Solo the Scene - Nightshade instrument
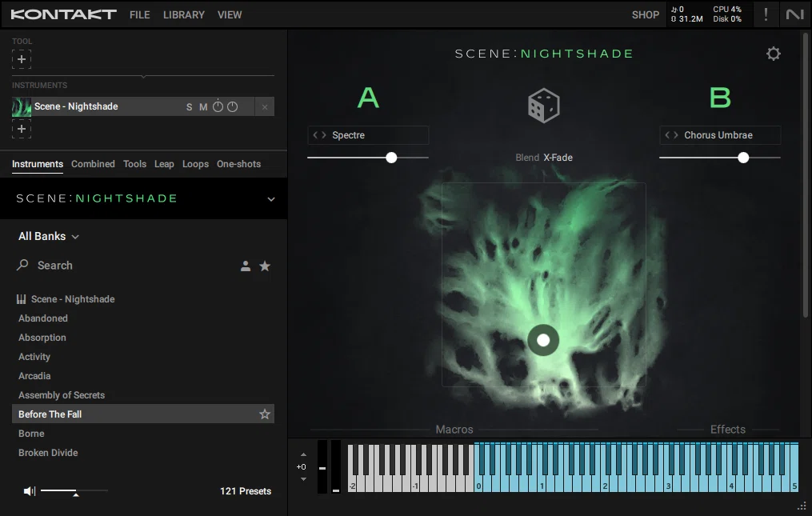Viewport: 812px width, 516px height. (x=189, y=106)
